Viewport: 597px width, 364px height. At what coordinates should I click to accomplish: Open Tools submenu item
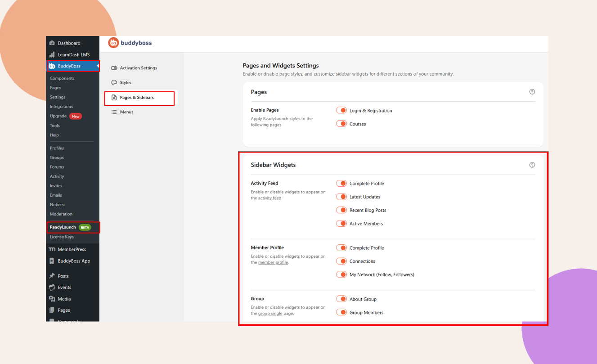[55, 126]
